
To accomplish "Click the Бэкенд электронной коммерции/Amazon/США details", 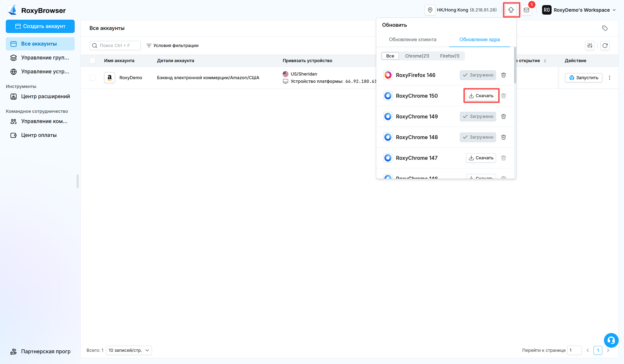I will 208,78.
